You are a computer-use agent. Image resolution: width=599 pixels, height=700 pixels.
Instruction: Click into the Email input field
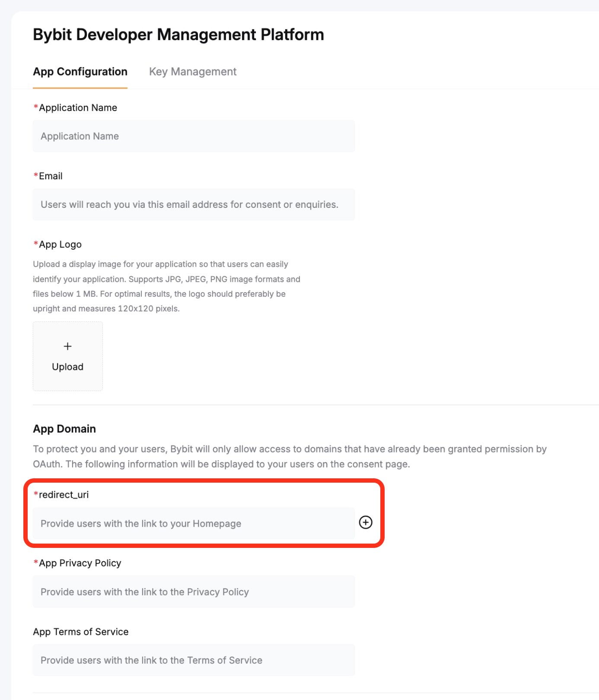point(194,204)
